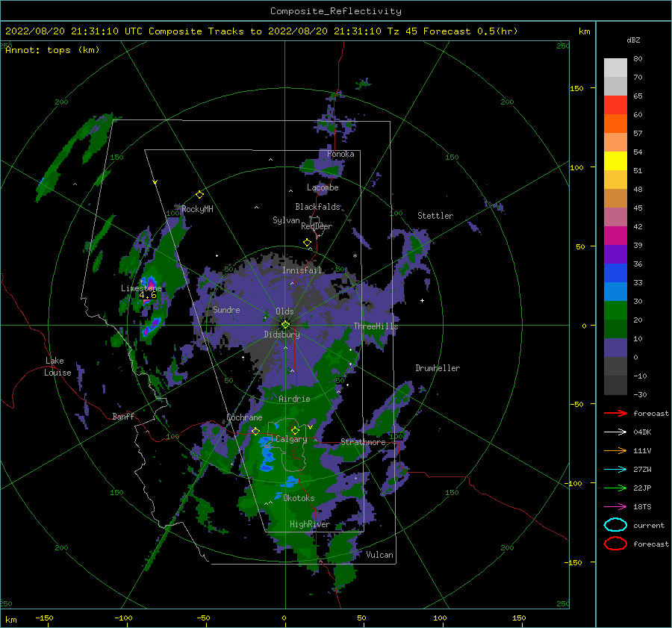The image size is (672, 628).
Task: Click the Cochrane town label
Action: click(244, 417)
